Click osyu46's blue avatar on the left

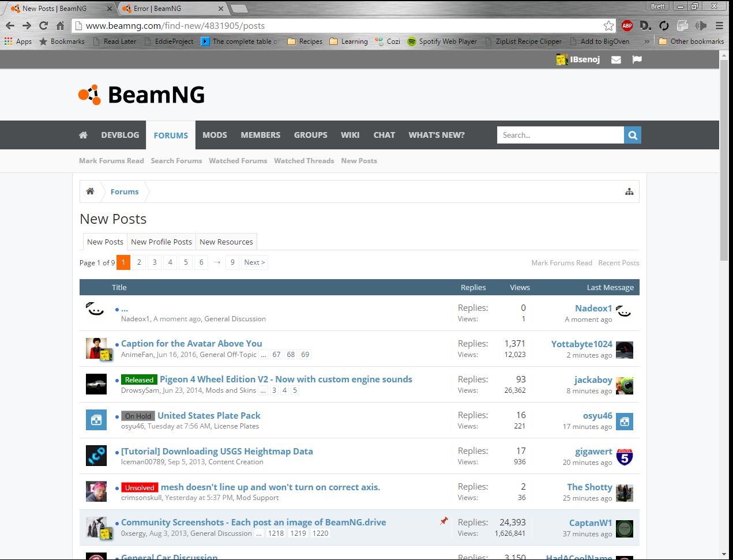coord(96,420)
